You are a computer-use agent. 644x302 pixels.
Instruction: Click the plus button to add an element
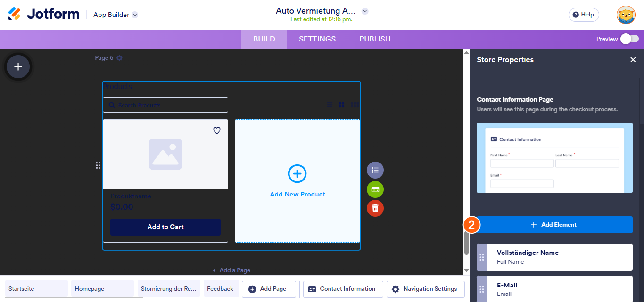pos(18,66)
